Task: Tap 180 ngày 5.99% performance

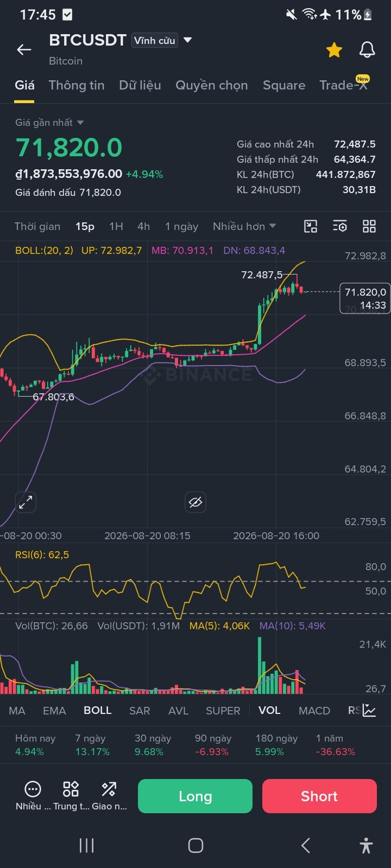Action: tap(276, 745)
